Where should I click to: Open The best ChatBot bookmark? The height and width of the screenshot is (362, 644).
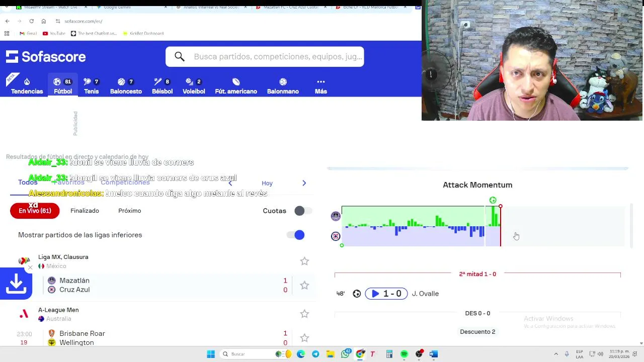(x=94, y=33)
